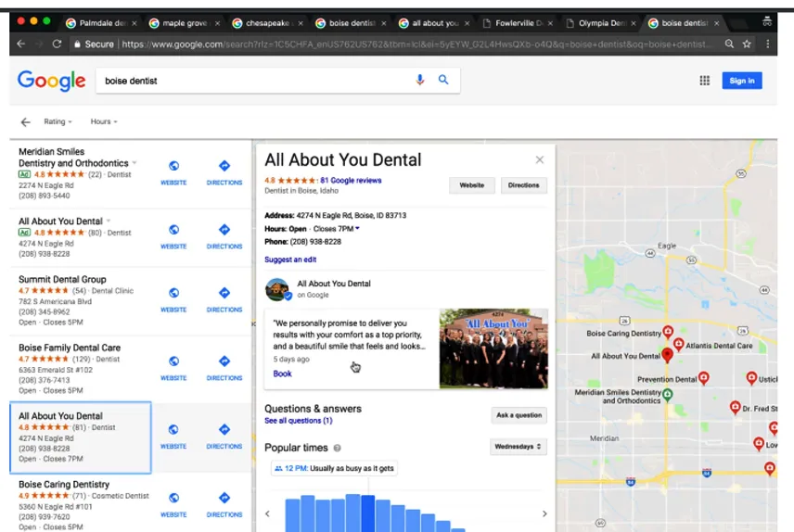Switch to the all about you tab

tap(432, 23)
